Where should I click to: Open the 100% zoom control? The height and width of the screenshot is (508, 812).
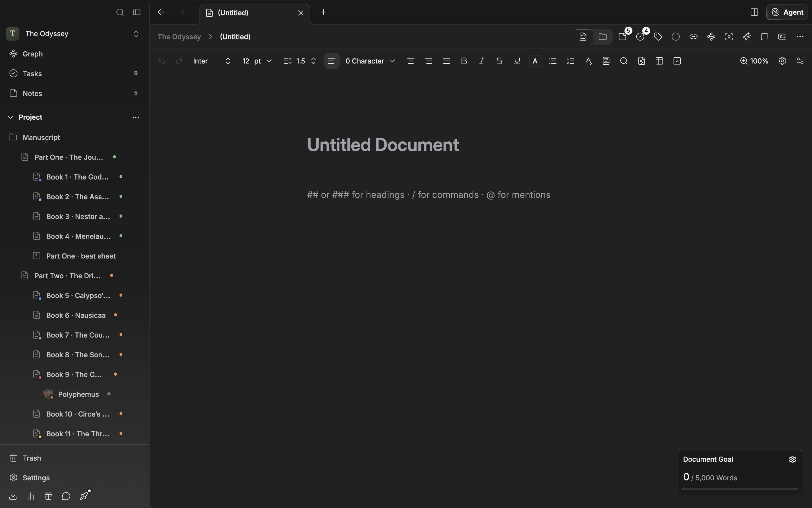coord(754,61)
